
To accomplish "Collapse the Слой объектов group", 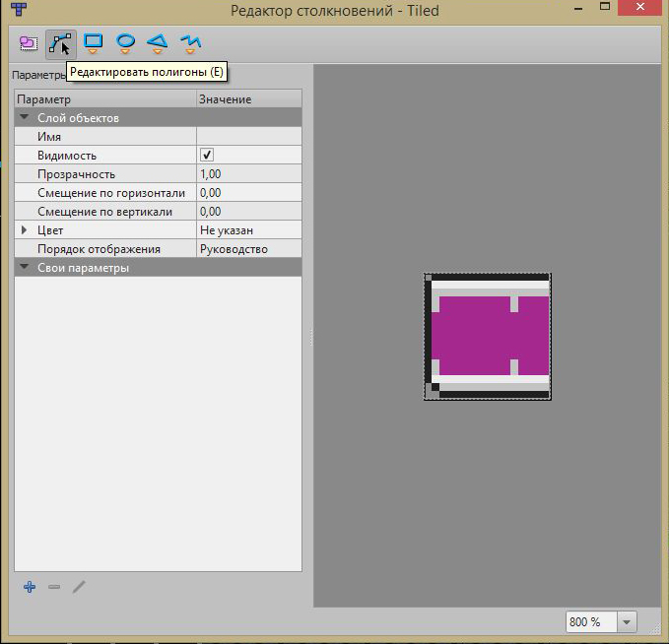I will click(25, 117).
